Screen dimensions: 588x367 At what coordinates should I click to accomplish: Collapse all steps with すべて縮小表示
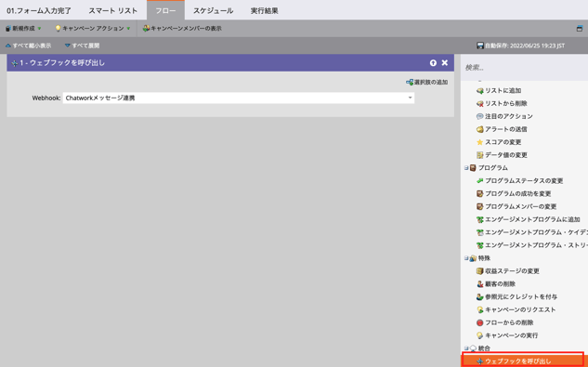click(x=28, y=46)
